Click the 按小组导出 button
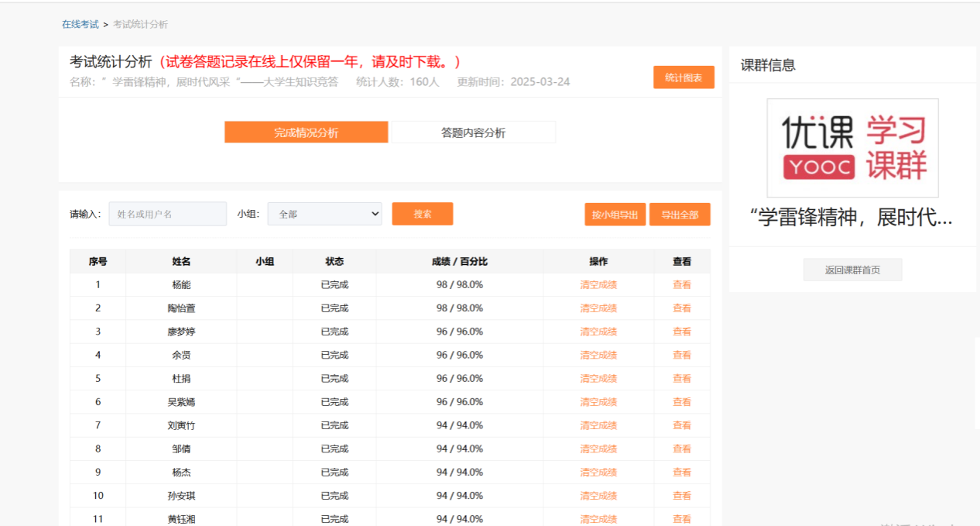The height and width of the screenshot is (526, 980). [x=615, y=215]
